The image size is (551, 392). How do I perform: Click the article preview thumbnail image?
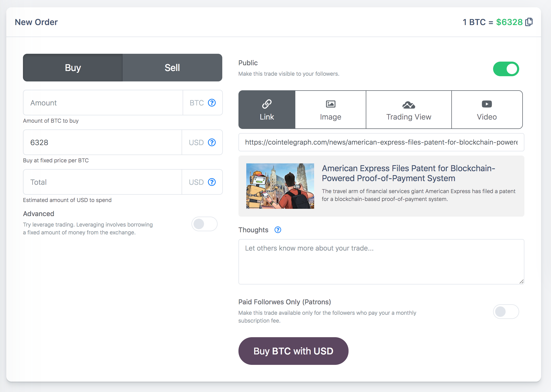280,186
